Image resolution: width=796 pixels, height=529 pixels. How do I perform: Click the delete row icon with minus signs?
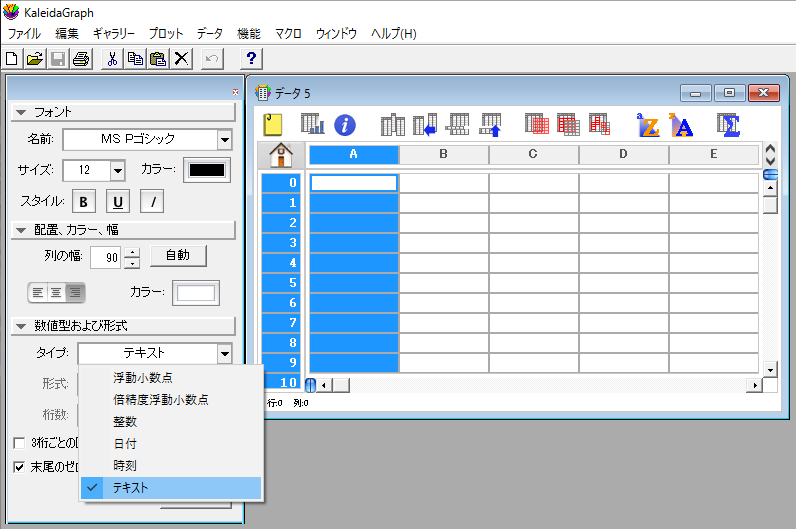coord(457,124)
